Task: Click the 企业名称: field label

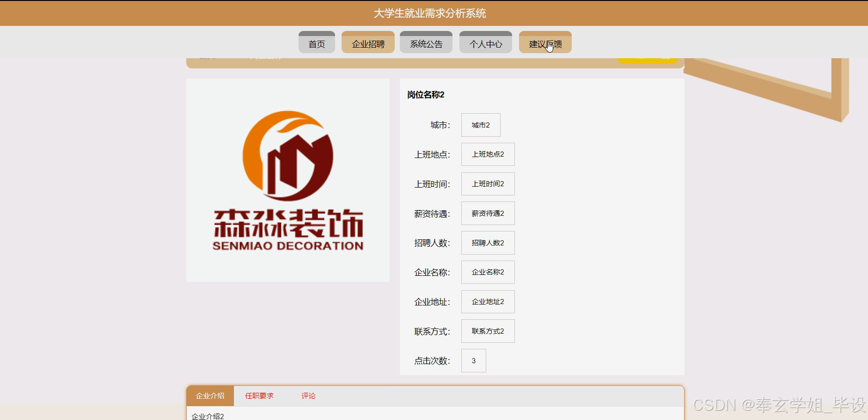Action: [x=432, y=273]
